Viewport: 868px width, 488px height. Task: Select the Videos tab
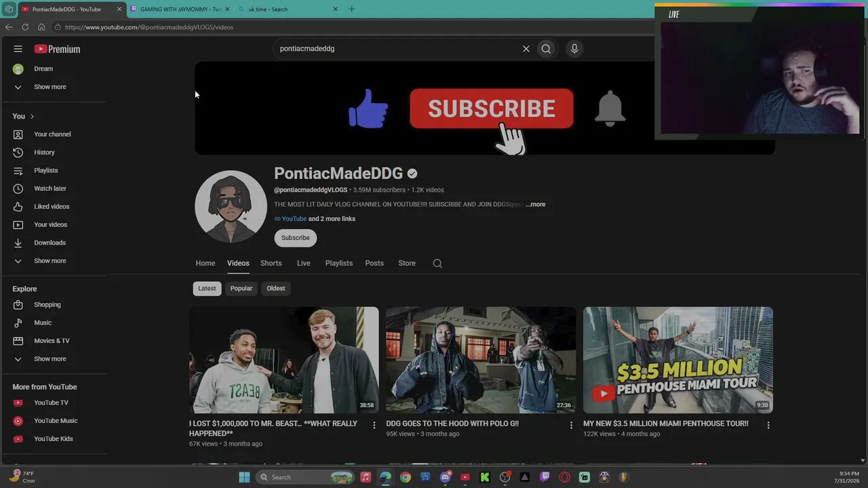click(x=238, y=263)
